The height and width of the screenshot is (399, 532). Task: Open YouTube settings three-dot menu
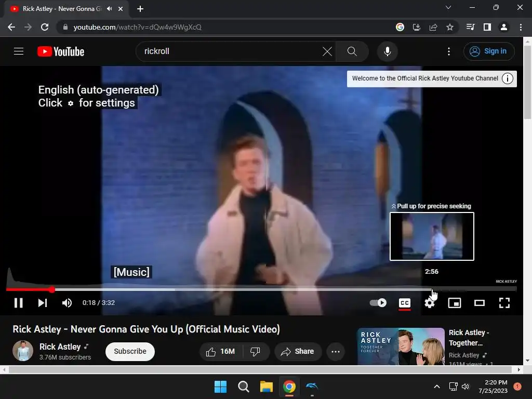pos(448,51)
